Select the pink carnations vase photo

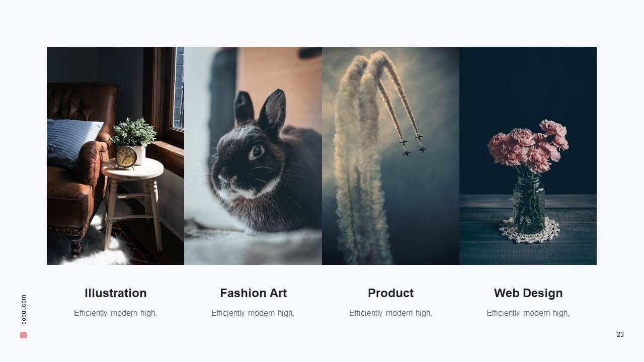click(528, 156)
